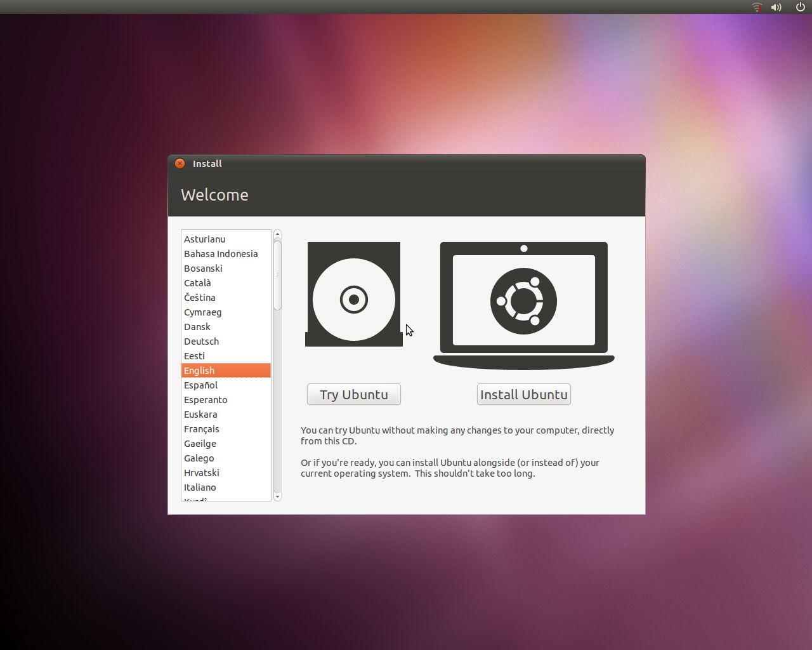812x650 pixels.
Task: Select Čeština language
Action: point(226,298)
